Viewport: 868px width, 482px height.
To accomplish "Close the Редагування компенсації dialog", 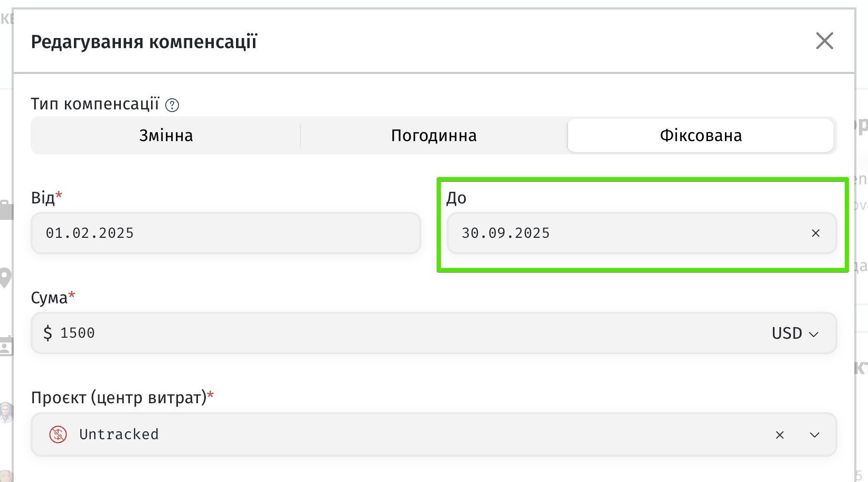I will click(824, 41).
